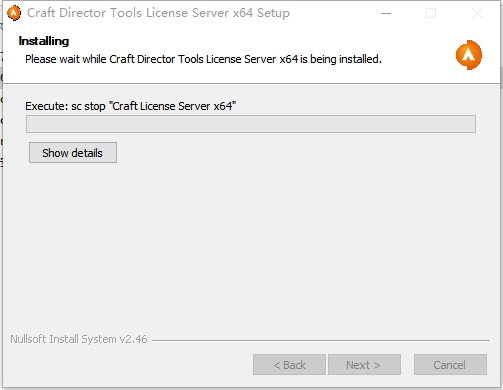Click the Nullsoft Install System v2.46 label
Viewport: 503px width, 390px height.
(79, 339)
